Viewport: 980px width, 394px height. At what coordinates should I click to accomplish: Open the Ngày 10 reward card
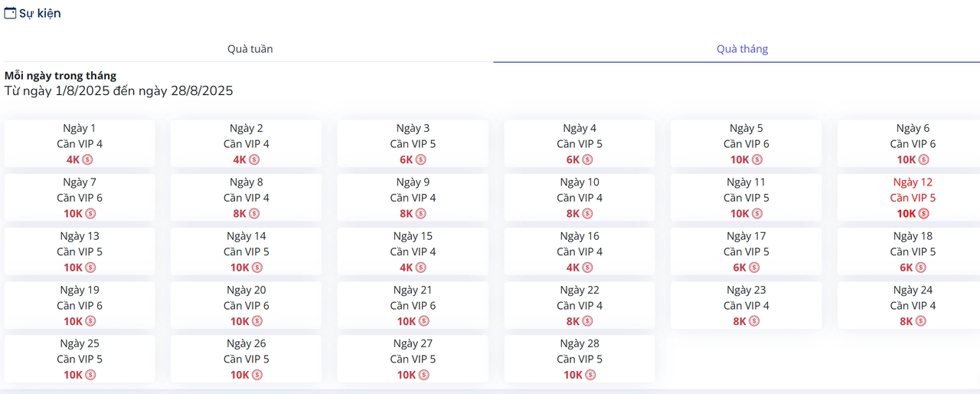pyautogui.click(x=580, y=197)
